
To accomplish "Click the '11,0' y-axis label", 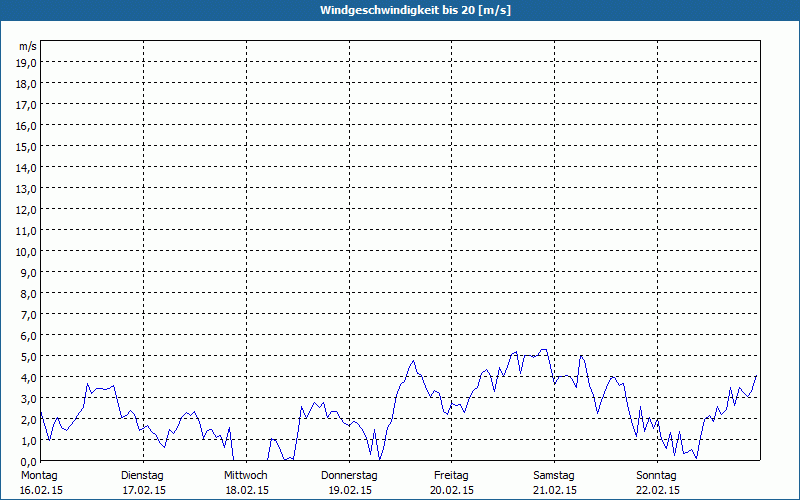I will click(x=26, y=231).
